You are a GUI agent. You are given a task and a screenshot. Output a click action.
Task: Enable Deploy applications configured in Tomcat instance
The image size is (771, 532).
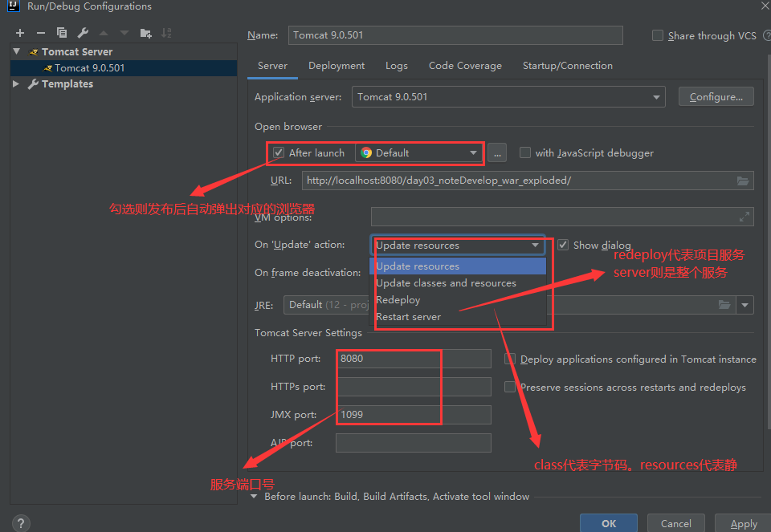click(x=510, y=359)
